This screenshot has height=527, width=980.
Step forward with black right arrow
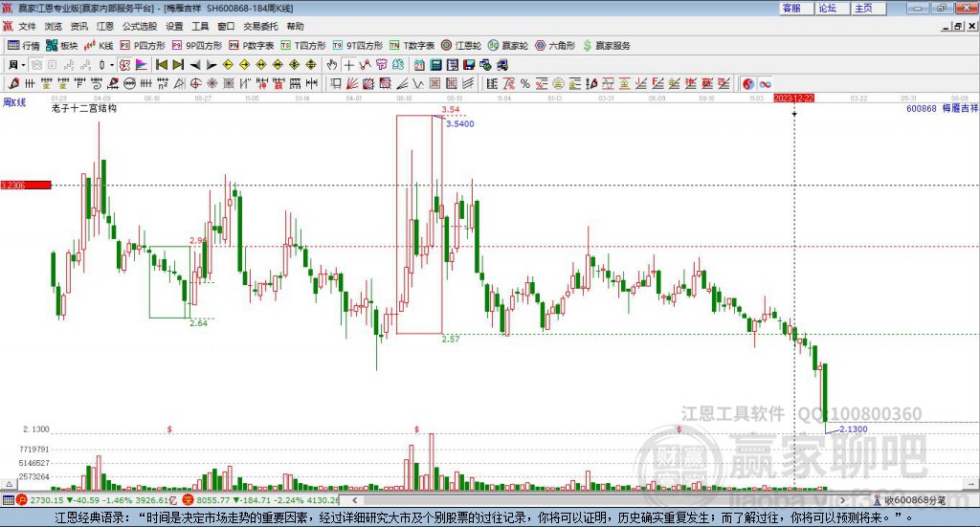click(212, 65)
